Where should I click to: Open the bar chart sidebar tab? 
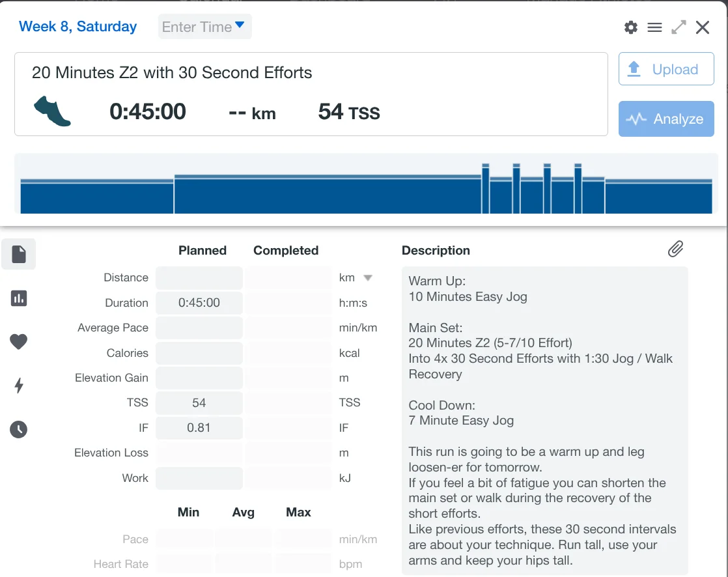point(19,298)
